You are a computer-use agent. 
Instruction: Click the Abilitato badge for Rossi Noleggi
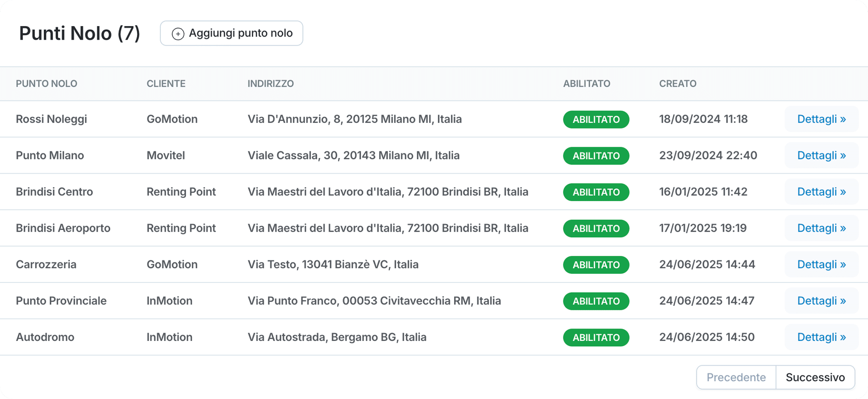click(596, 120)
